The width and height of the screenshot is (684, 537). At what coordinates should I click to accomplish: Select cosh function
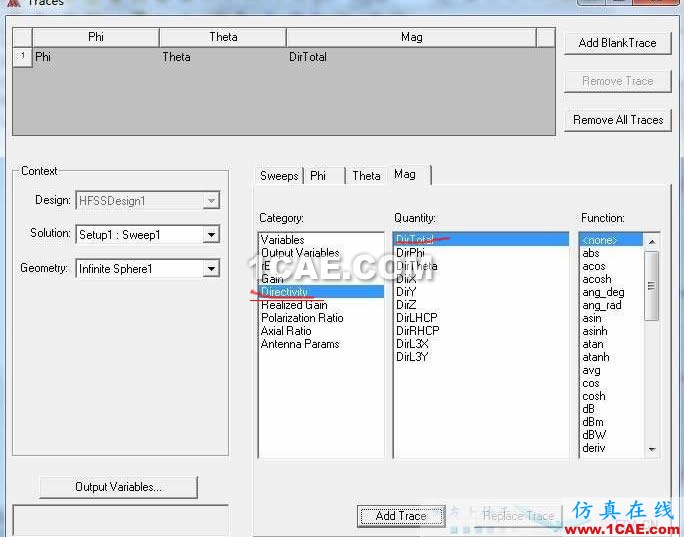(x=611, y=396)
